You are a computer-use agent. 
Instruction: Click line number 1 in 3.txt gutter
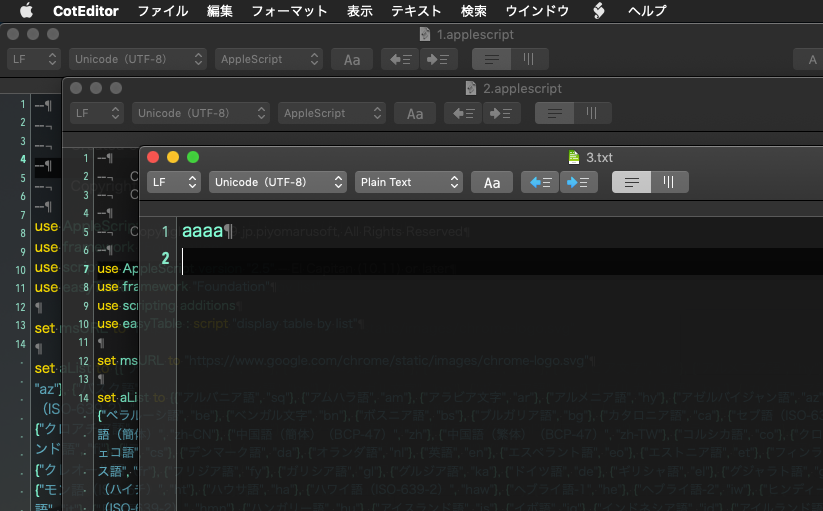pos(165,231)
